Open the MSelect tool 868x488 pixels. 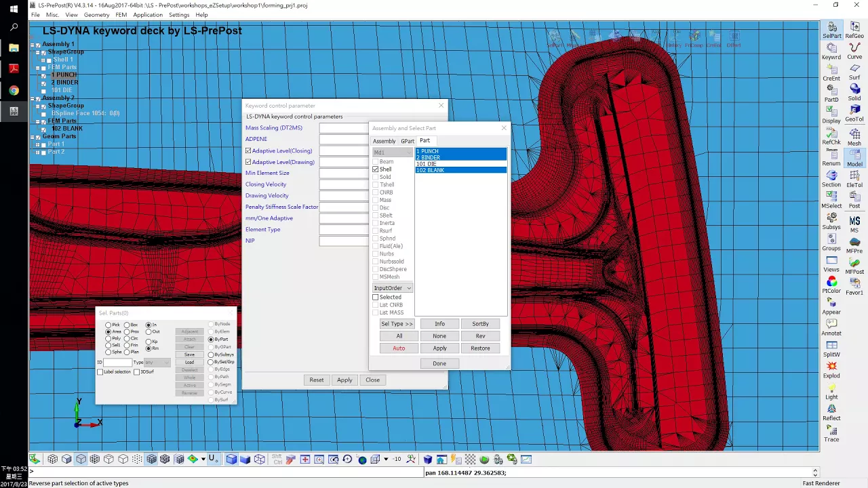coord(831,200)
